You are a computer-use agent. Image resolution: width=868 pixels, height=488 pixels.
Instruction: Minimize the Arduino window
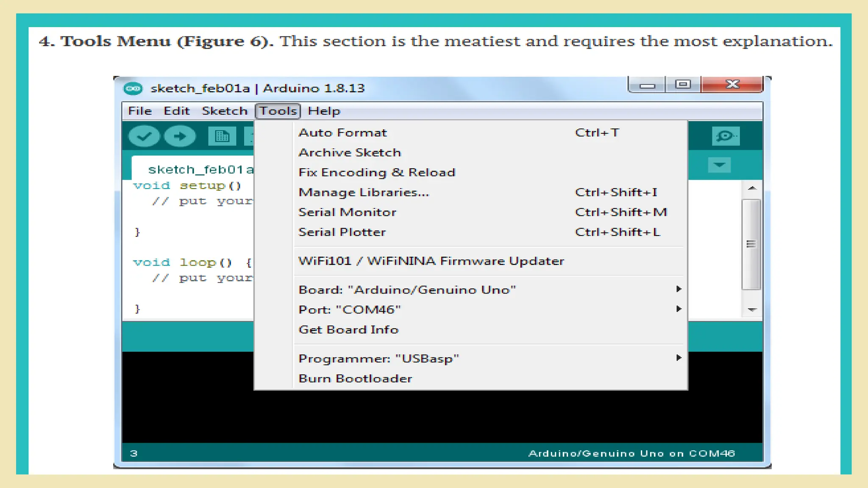click(647, 85)
